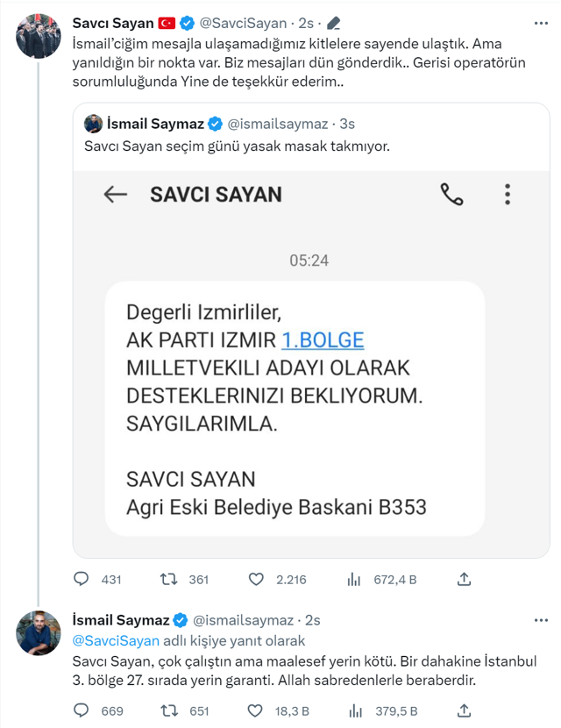Open the three-dot menu in the message screenshot
This screenshot has height=728, width=561.
click(507, 195)
